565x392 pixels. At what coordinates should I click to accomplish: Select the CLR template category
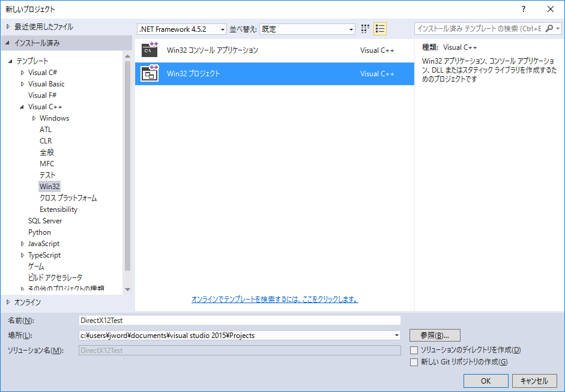tap(46, 141)
